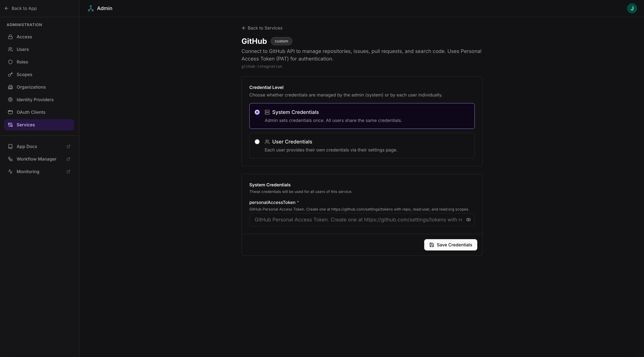644x357 pixels.
Task: Click the Back to App arrow icon
Action: pyautogui.click(x=6, y=8)
